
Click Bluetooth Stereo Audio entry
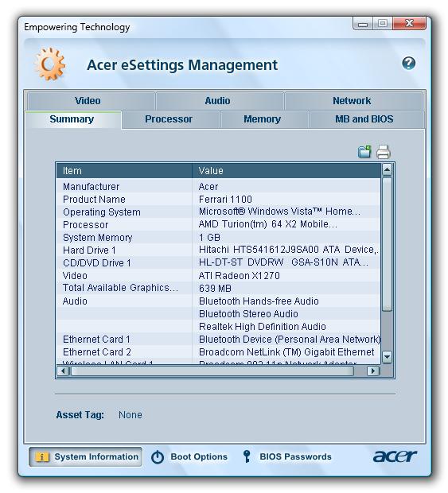248,314
